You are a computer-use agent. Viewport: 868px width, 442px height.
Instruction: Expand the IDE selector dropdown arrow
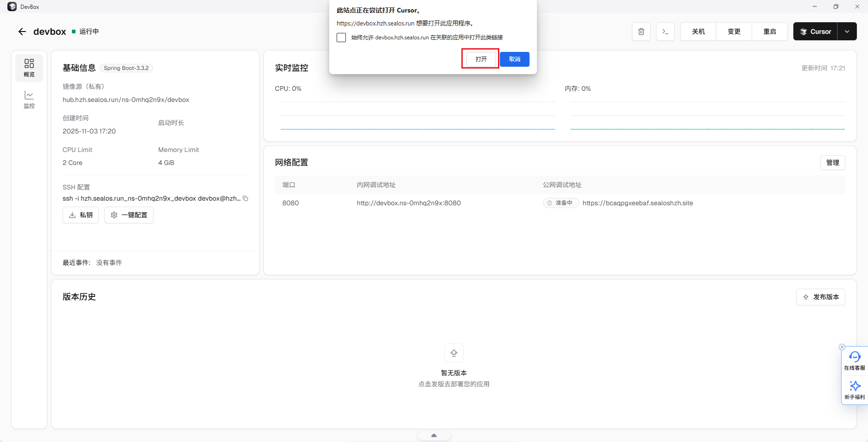[x=847, y=32]
